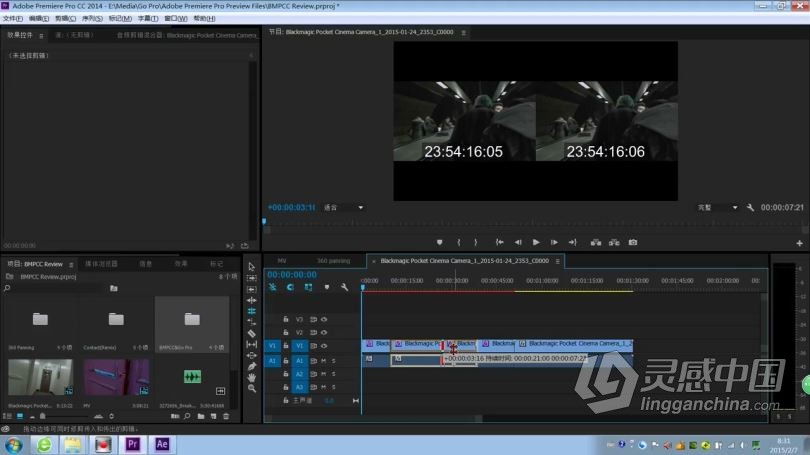Select the MV purple sequence thumbnail
This screenshot has width=810, height=455.
click(x=116, y=377)
